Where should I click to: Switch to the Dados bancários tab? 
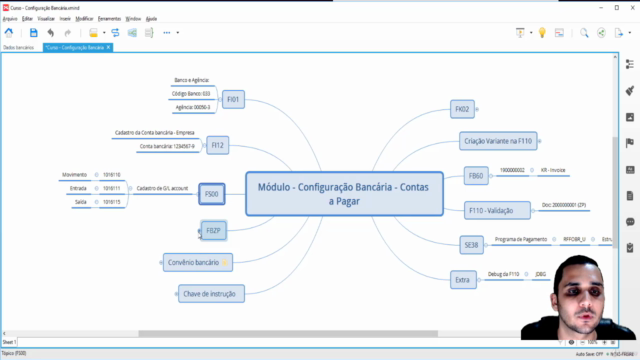pyautogui.click(x=18, y=48)
